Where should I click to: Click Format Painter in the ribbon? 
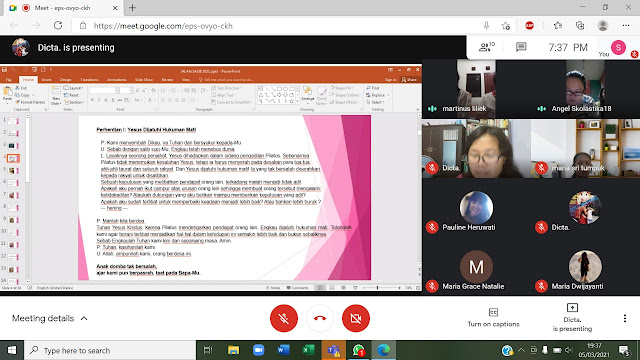[30, 102]
